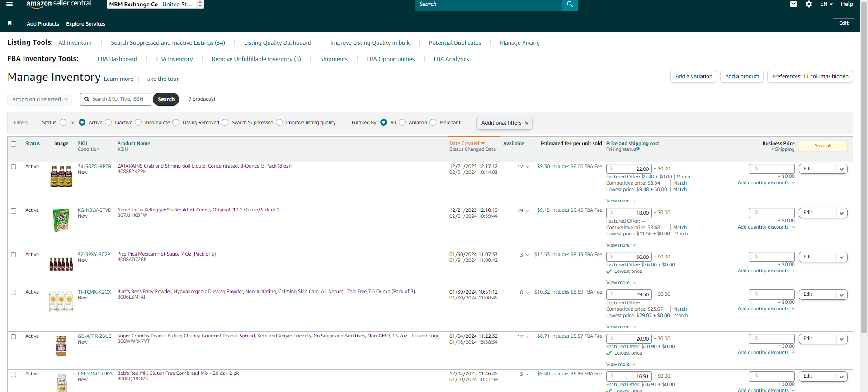Image resolution: width=868 pixels, height=392 pixels.
Task: Open the Super Crunchy Peanut Butter thumbnail
Action: [61, 346]
